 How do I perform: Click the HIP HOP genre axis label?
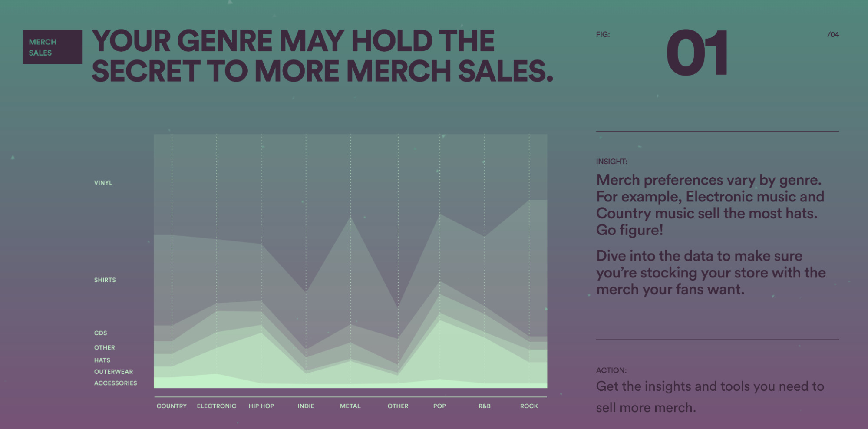[x=261, y=406]
